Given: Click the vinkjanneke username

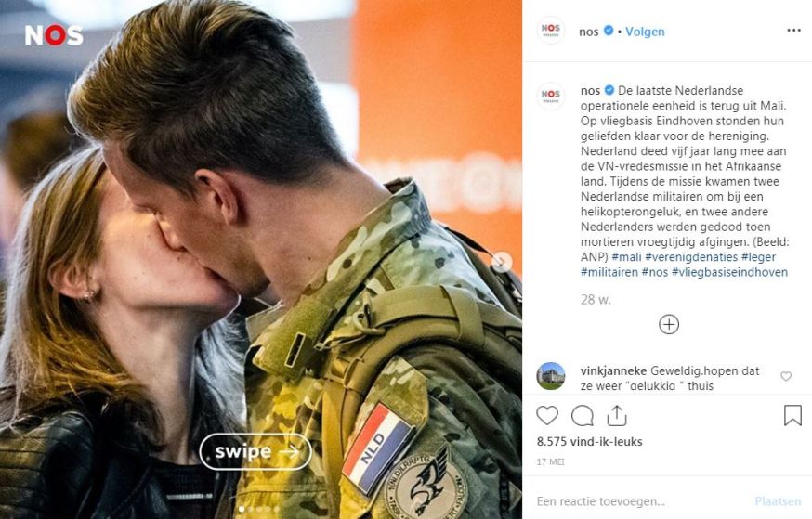Looking at the screenshot, I should point(613,371).
